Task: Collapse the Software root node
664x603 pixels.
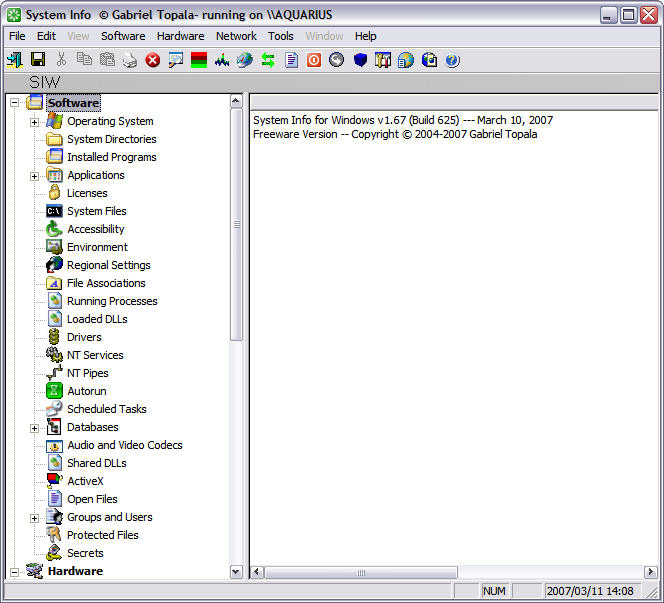Action: 14,102
